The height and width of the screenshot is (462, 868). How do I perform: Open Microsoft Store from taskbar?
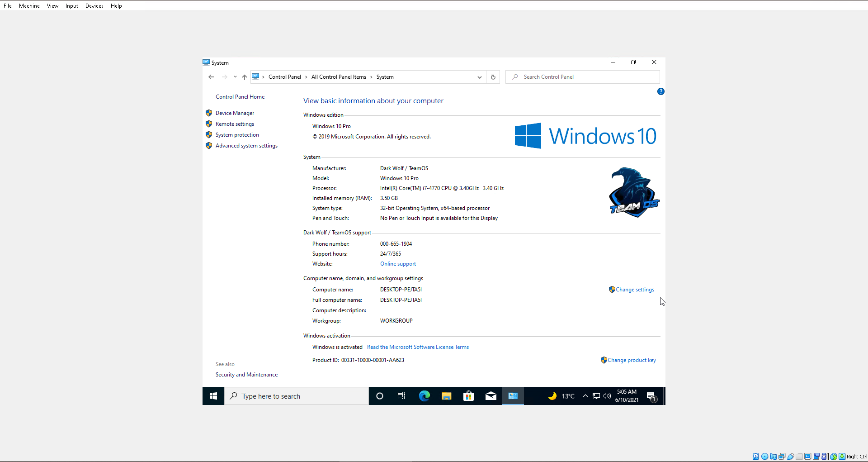click(x=469, y=396)
